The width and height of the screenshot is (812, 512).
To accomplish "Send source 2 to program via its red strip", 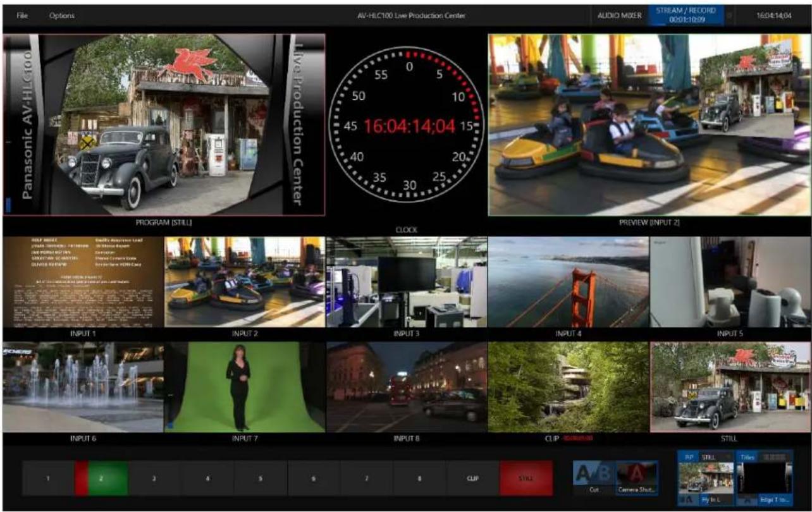I will click(82, 478).
